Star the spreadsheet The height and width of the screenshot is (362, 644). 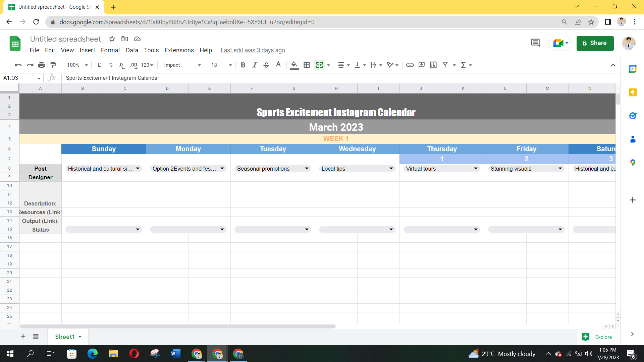112,39
